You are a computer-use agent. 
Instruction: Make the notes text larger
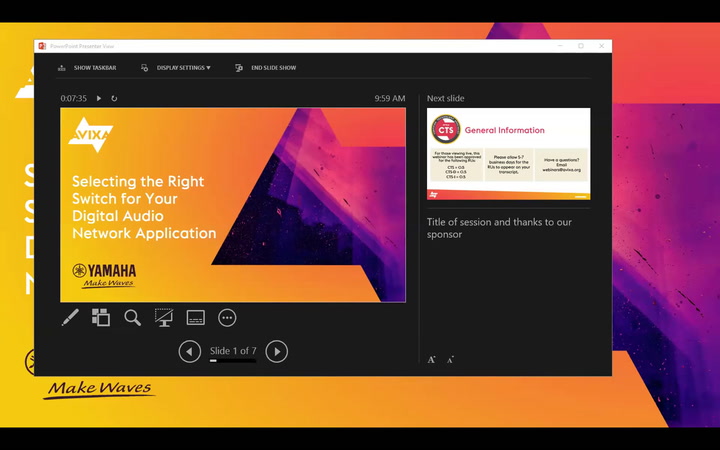[x=432, y=359]
